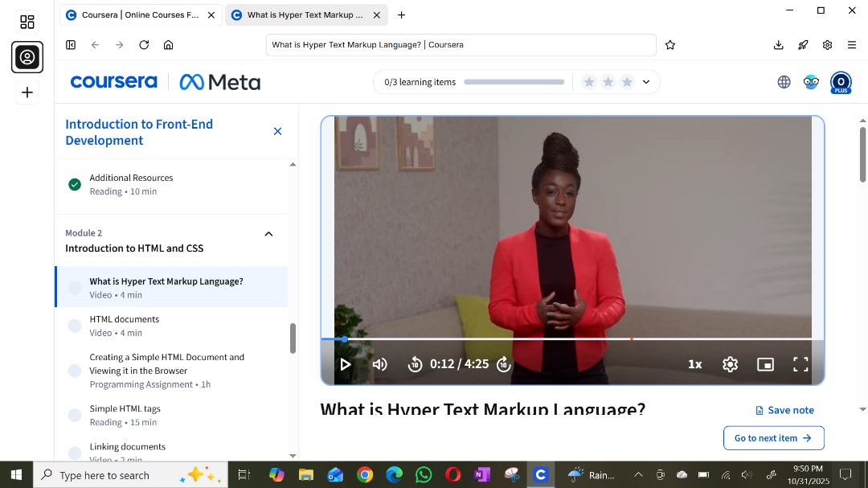Go forward in browser history

tap(120, 45)
